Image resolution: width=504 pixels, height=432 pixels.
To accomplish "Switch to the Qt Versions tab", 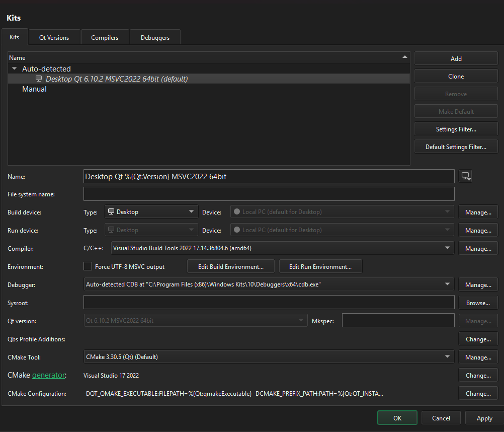I will point(54,38).
